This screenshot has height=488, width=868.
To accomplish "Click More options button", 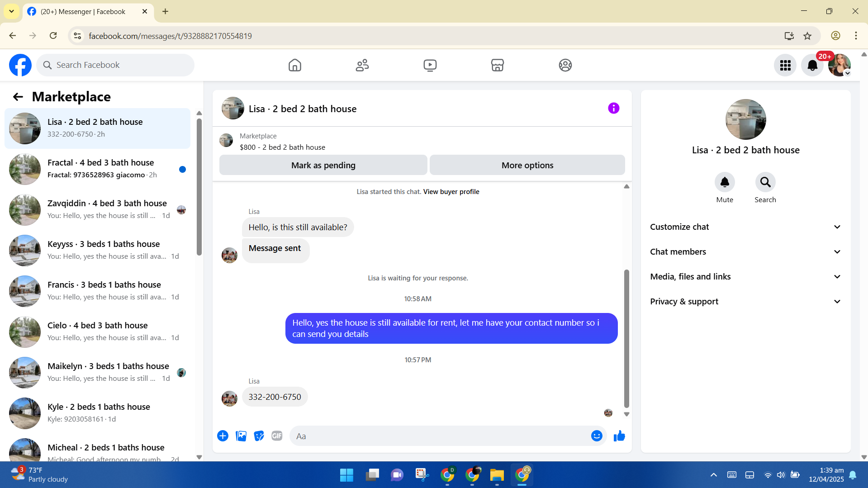I will (527, 165).
